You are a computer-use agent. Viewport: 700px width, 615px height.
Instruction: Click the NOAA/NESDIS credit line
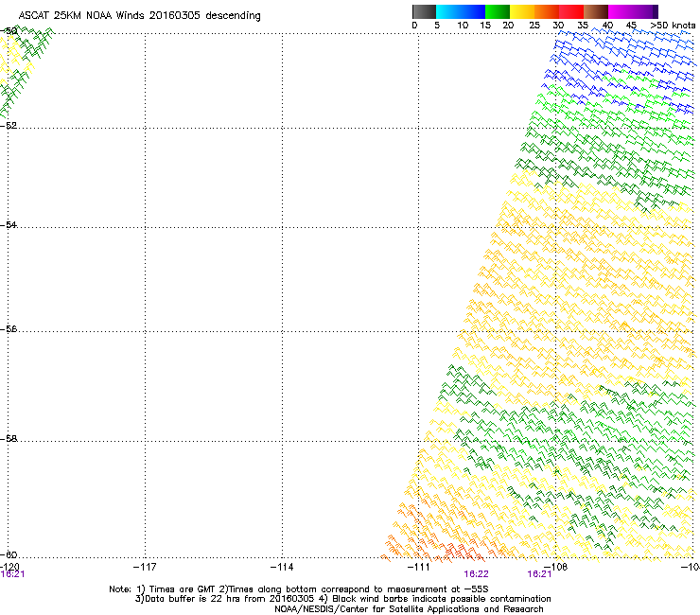click(409, 609)
